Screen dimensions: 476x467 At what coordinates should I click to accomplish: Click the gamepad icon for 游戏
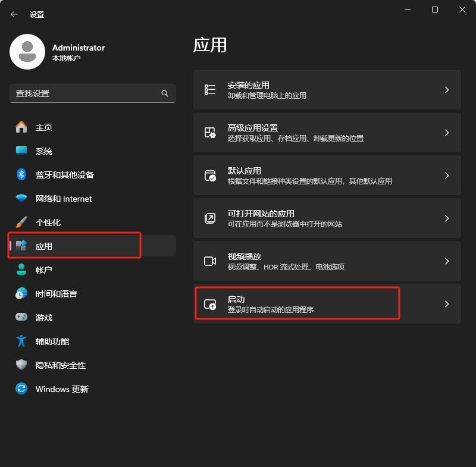click(21, 318)
